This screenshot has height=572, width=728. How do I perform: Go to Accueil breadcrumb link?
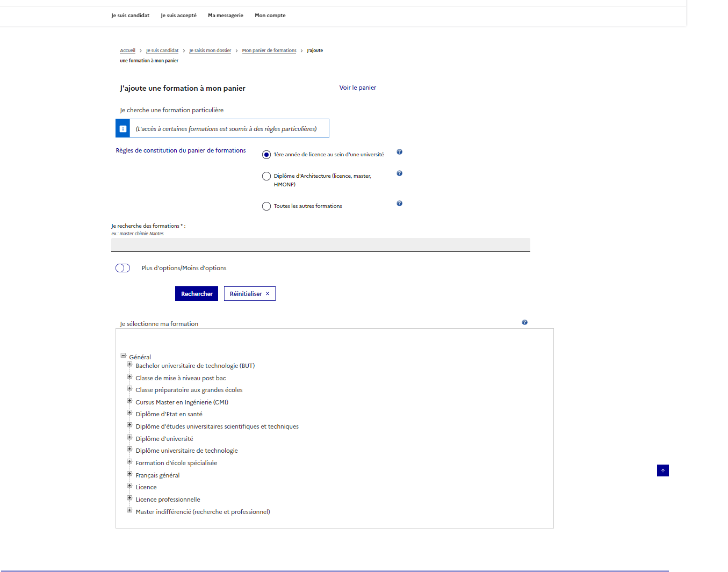click(128, 50)
